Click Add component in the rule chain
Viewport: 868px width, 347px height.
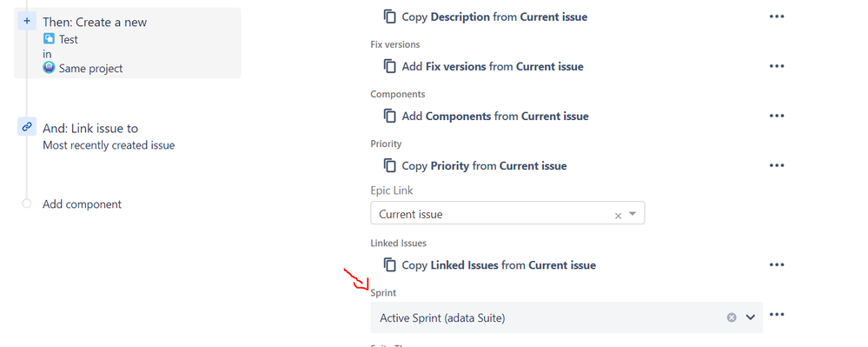82,204
